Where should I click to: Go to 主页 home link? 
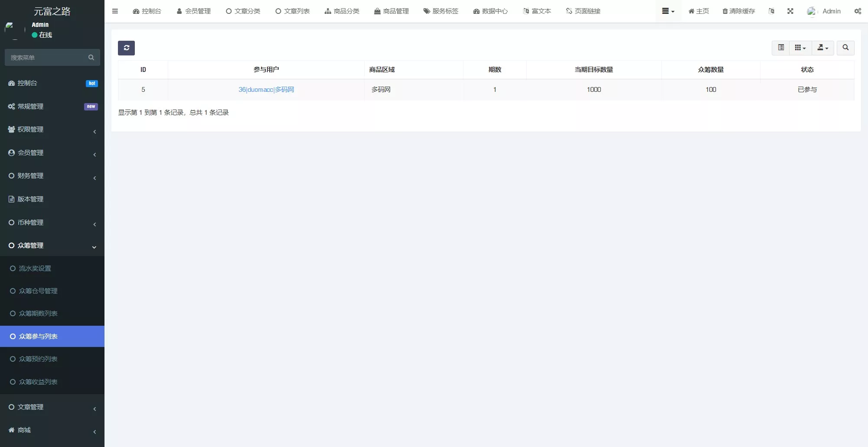698,11
